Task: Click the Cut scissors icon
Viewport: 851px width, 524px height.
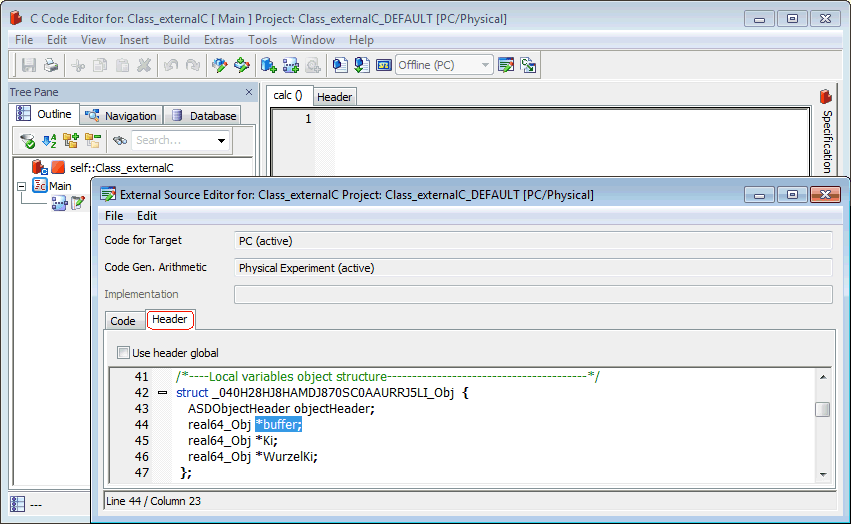Action: (x=78, y=65)
